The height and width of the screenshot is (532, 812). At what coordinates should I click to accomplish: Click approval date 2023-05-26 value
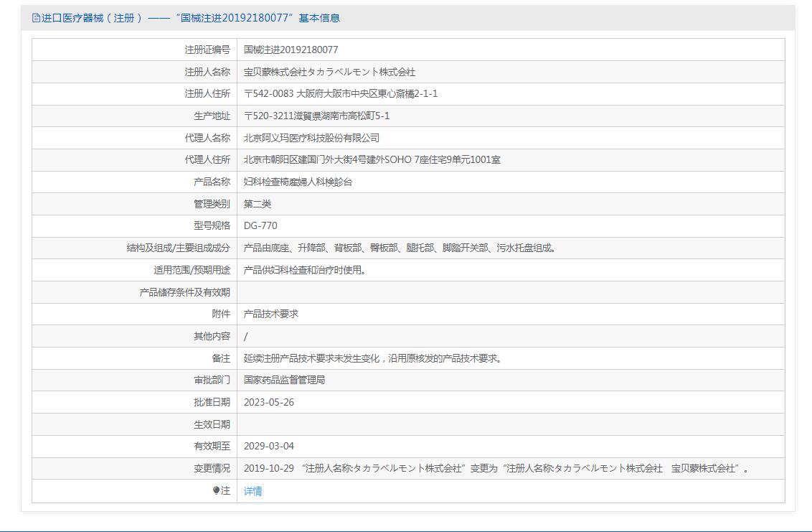[x=269, y=402]
